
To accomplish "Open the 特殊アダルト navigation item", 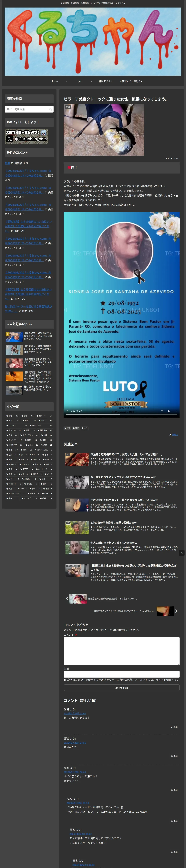I will pos(106,81).
